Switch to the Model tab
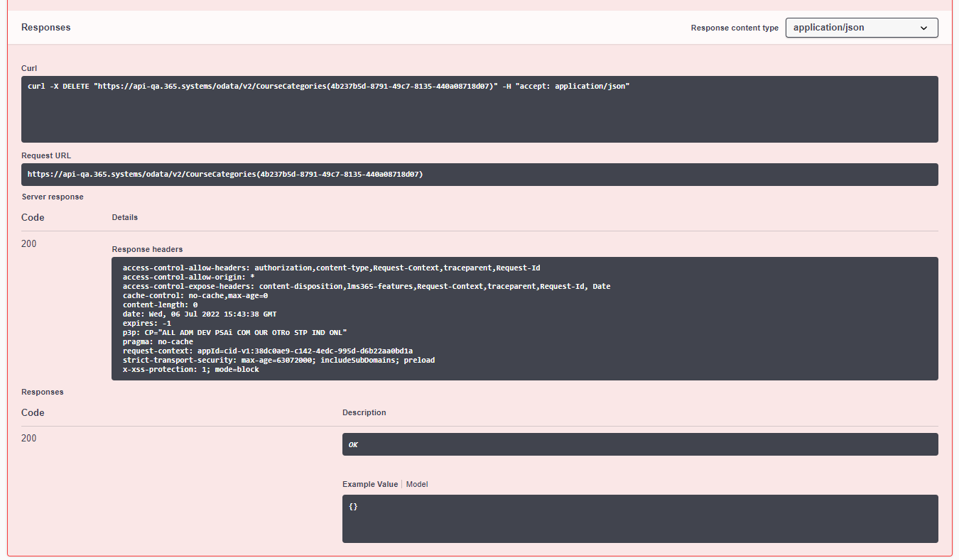The image size is (959, 560). tap(417, 484)
